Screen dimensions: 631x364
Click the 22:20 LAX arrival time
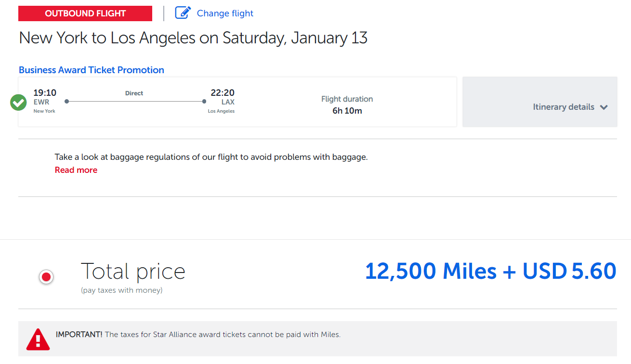coord(223,93)
